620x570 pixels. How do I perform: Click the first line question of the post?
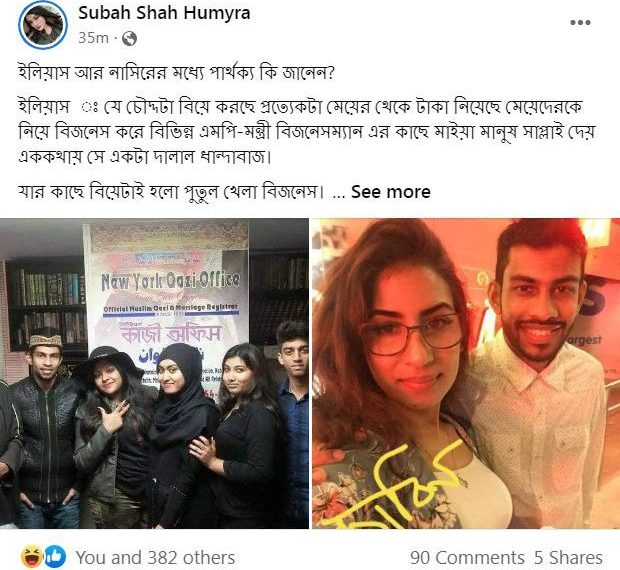click(x=176, y=74)
